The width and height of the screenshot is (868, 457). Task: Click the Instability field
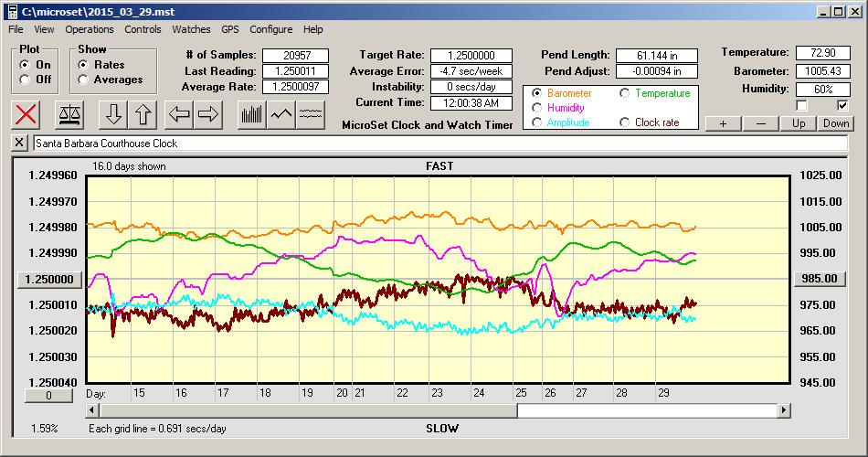(471, 87)
